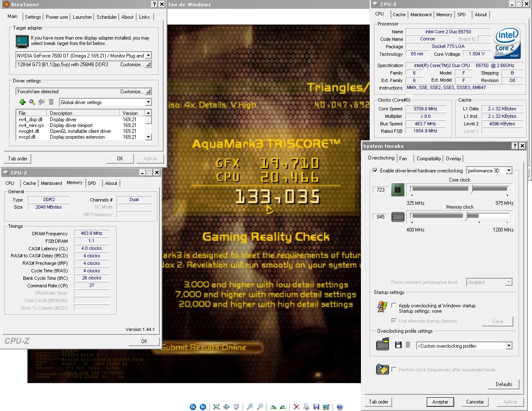Image resolution: width=532 pixels, height=411 pixels.
Task: Select nvoglnt.dll row in driver list
Action: coord(80,131)
